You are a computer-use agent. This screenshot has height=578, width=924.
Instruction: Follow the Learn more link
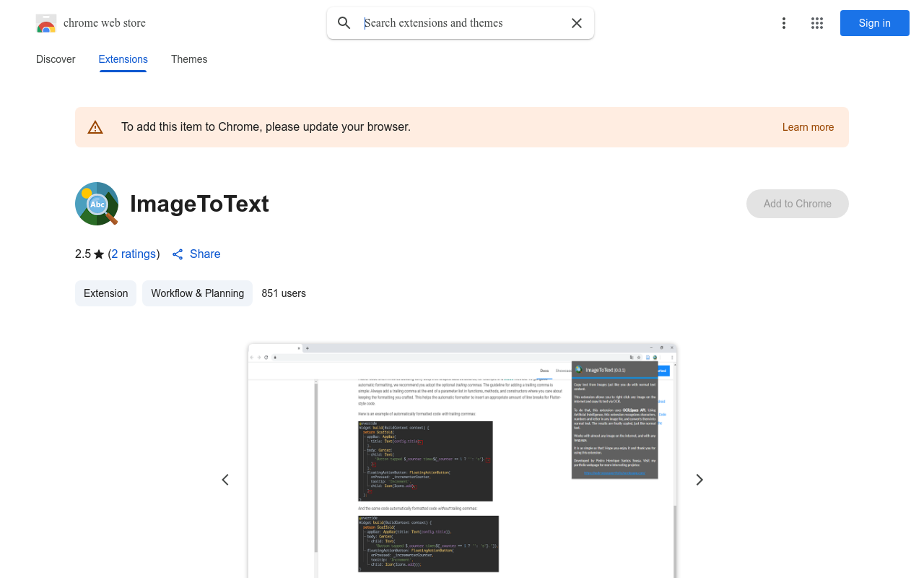click(808, 127)
